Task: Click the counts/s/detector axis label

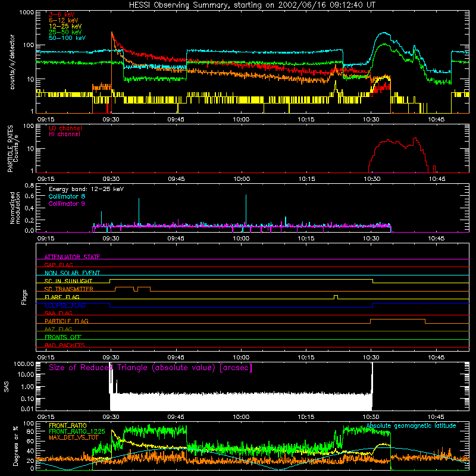Action: point(12,62)
